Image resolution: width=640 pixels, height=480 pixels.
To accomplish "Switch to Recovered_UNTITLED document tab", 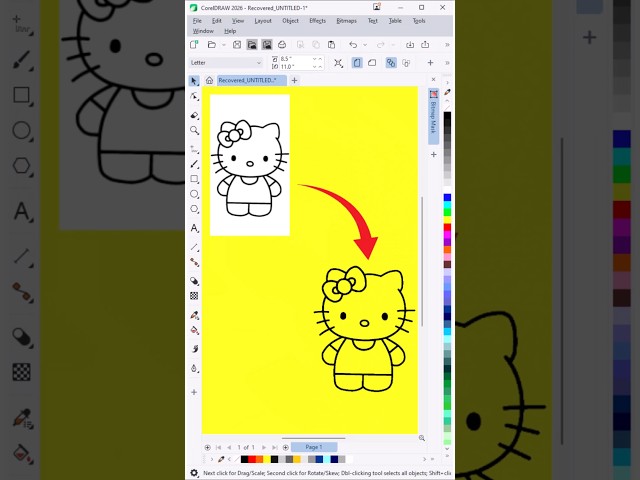I will coord(251,80).
